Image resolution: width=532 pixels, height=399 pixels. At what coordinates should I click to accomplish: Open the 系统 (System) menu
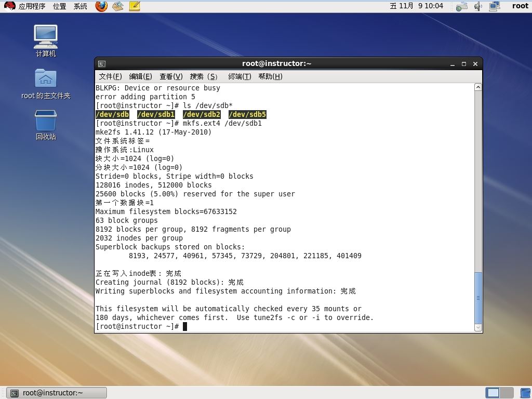click(x=81, y=6)
